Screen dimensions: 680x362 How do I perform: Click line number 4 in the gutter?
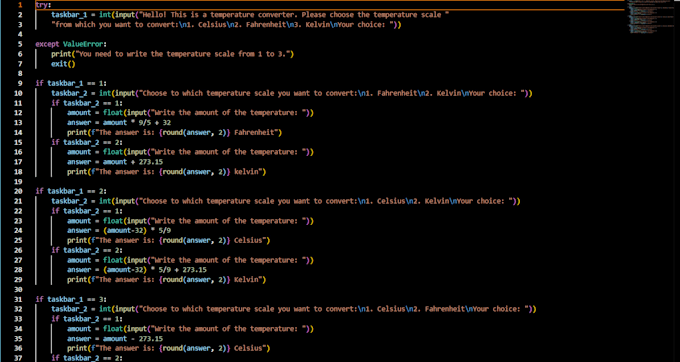(20, 34)
